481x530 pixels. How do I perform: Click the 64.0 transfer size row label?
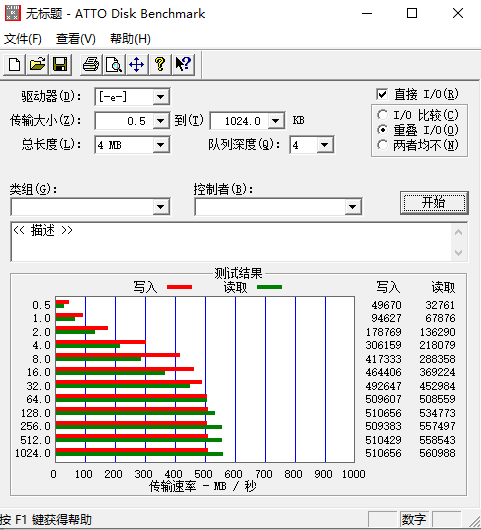pyautogui.click(x=39, y=399)
